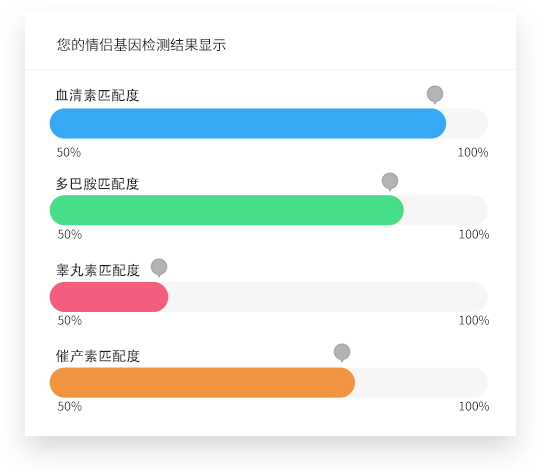Click the pink 睾丸素匹配度 progress bar

pos(109,297)
